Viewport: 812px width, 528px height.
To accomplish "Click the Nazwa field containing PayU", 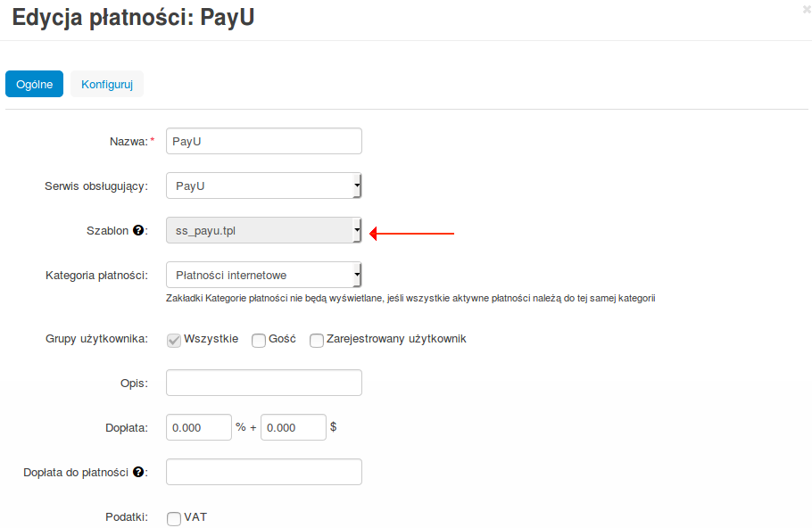I will (x=263, y=141).
